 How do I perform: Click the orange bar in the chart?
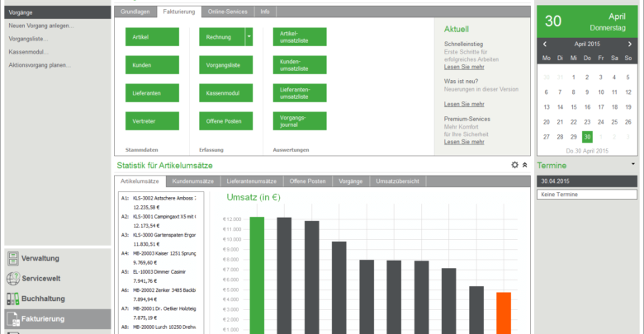click(504, 313)
